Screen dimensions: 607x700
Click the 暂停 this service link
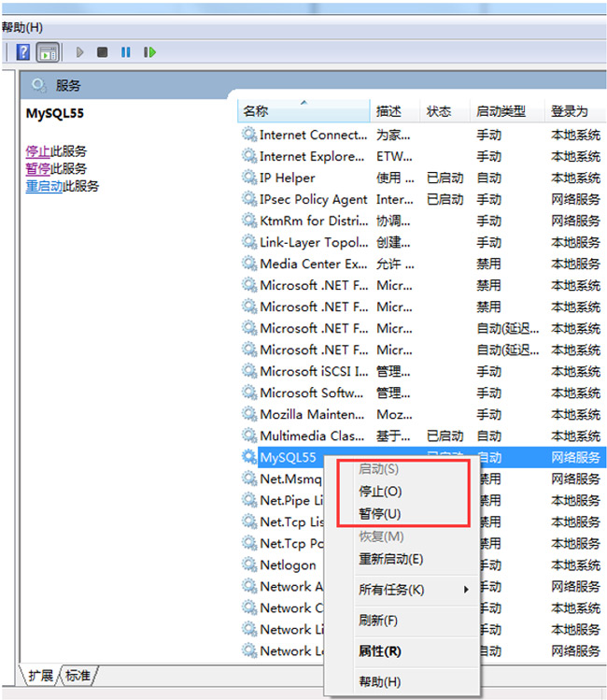tap(37, 169)
